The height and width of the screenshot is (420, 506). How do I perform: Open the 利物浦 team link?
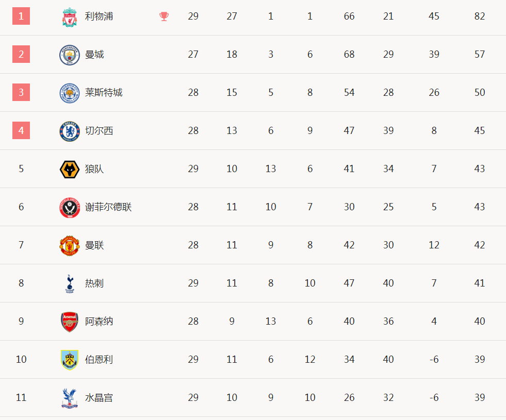pos(99,16)
